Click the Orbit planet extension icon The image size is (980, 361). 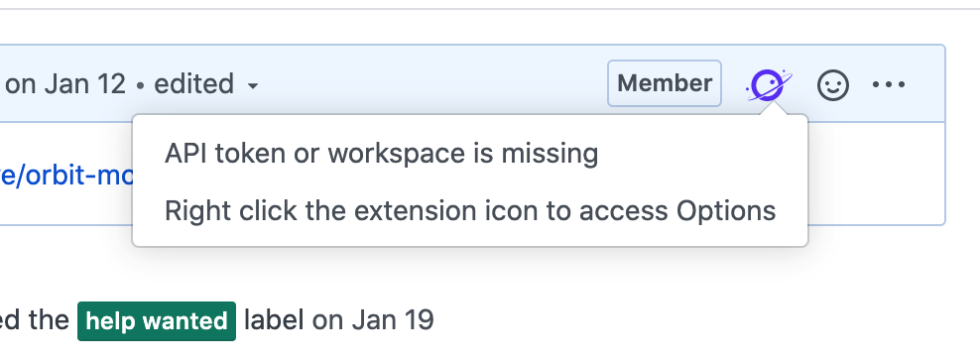click(x=769, y=84)
